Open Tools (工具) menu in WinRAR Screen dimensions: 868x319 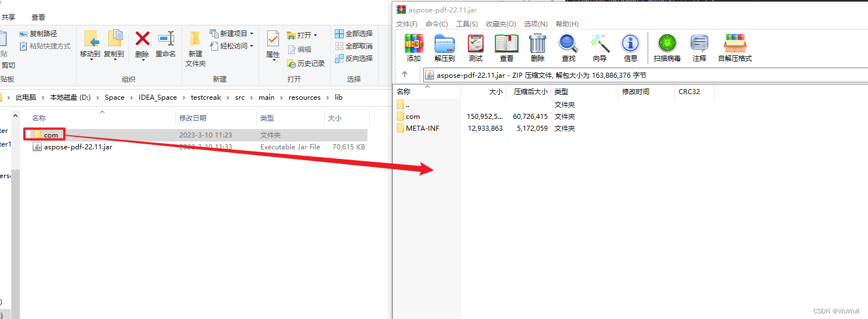pos(467,24)
